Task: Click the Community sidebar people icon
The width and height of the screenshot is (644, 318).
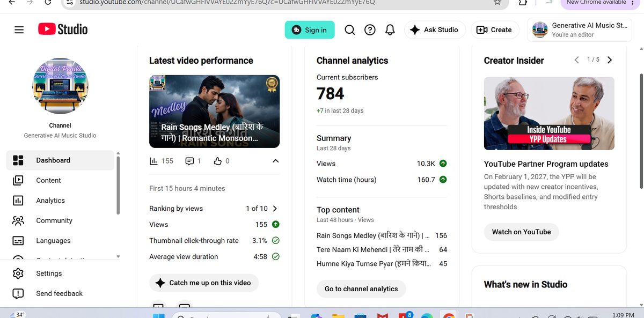Action: 18,220
